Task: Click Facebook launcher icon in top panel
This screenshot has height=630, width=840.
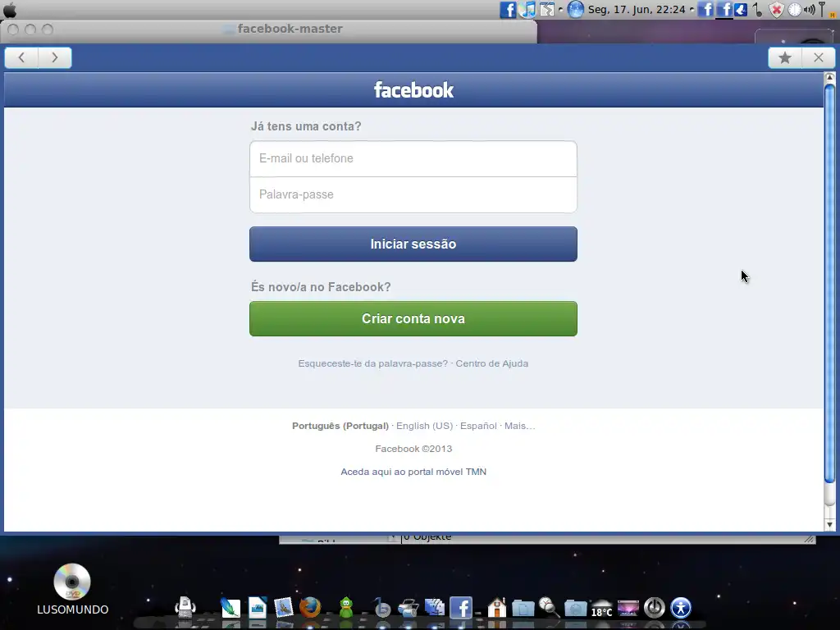Action: pos(507,10)
